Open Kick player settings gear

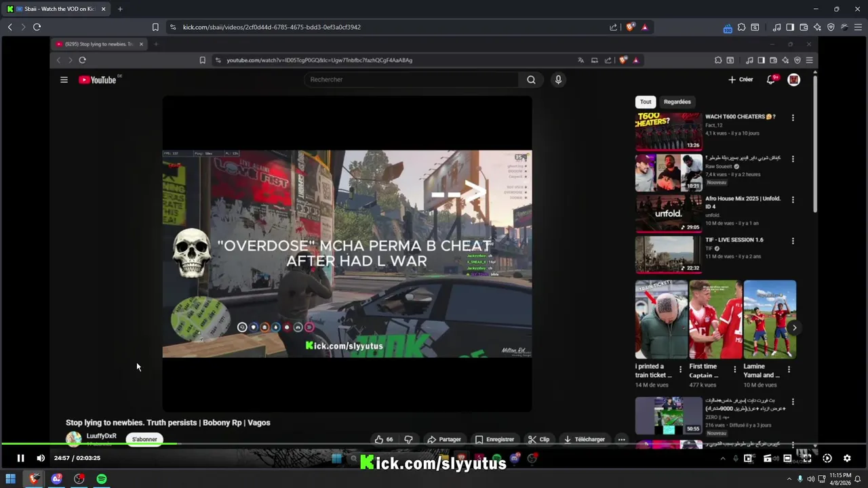tap(847, 458)
